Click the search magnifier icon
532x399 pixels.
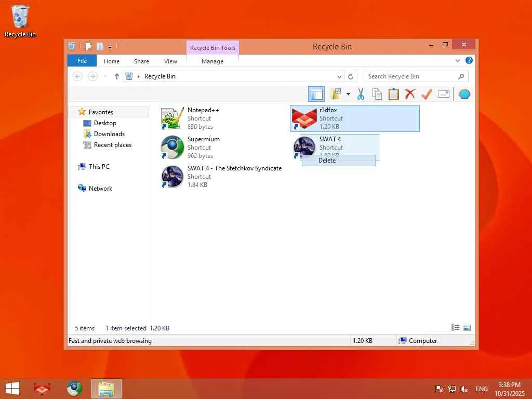coord(461,76)
